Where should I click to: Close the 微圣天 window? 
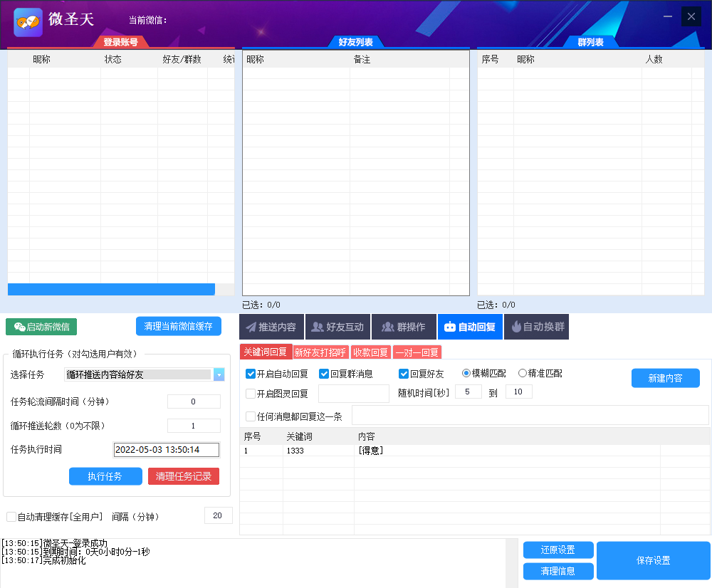[x=691, y=17]
